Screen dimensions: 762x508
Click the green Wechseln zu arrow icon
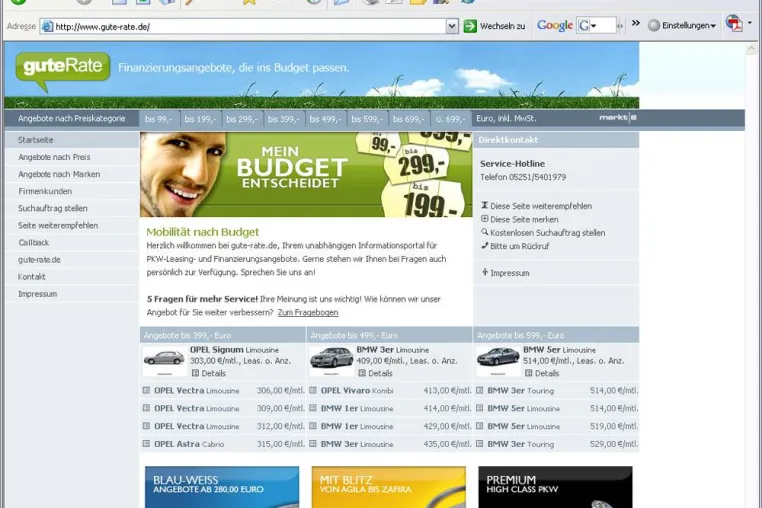(470, 26)
